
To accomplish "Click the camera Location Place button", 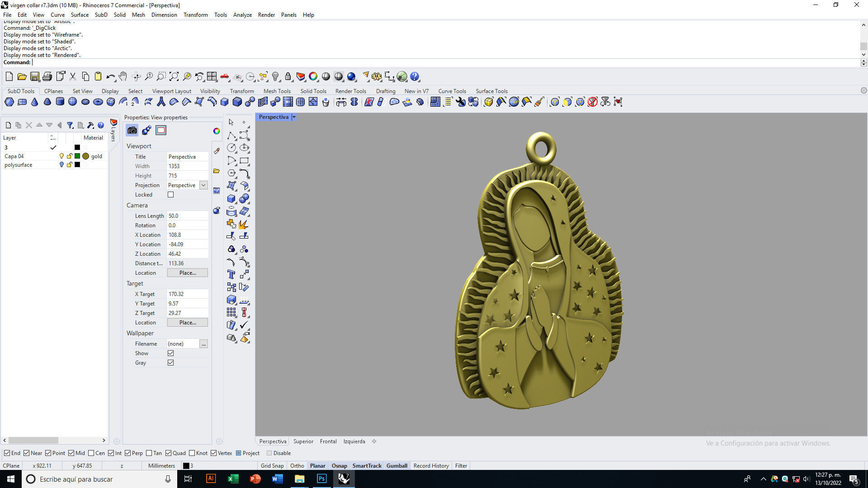I will click(188, 273).
